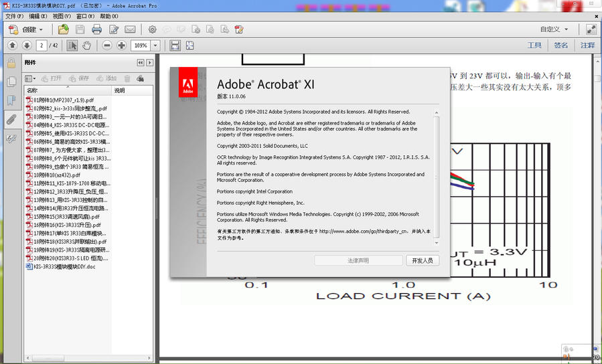Click the send email envelope icon
The image size is (602, 364).
click(130, 29)
